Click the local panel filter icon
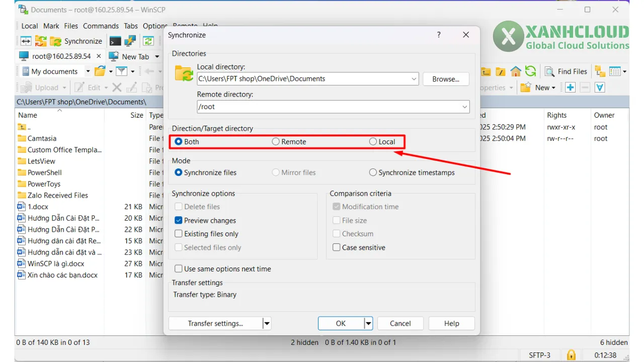Screen dimensions: 644x362 click(121, 71)
